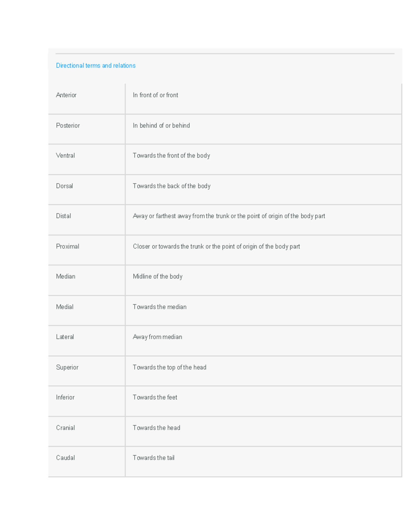
Task: Click the Inferior term cell
Action: pyautogui.click(x=65, y=397)
